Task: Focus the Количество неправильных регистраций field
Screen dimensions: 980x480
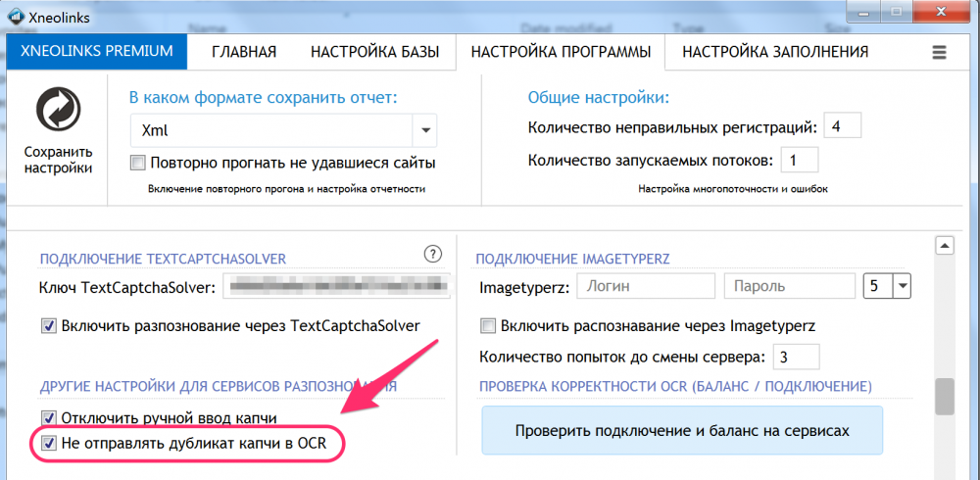Action: tap(843, 126)
